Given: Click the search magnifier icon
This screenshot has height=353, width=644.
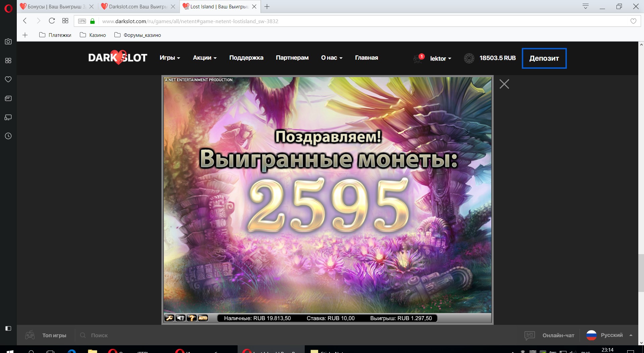Looking at the screenshot, I should (83, 335).
